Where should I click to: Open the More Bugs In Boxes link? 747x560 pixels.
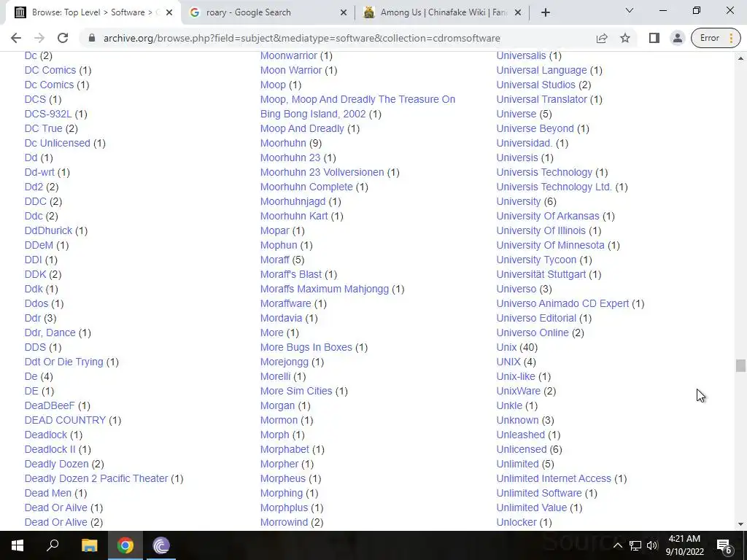coord(306,348)
